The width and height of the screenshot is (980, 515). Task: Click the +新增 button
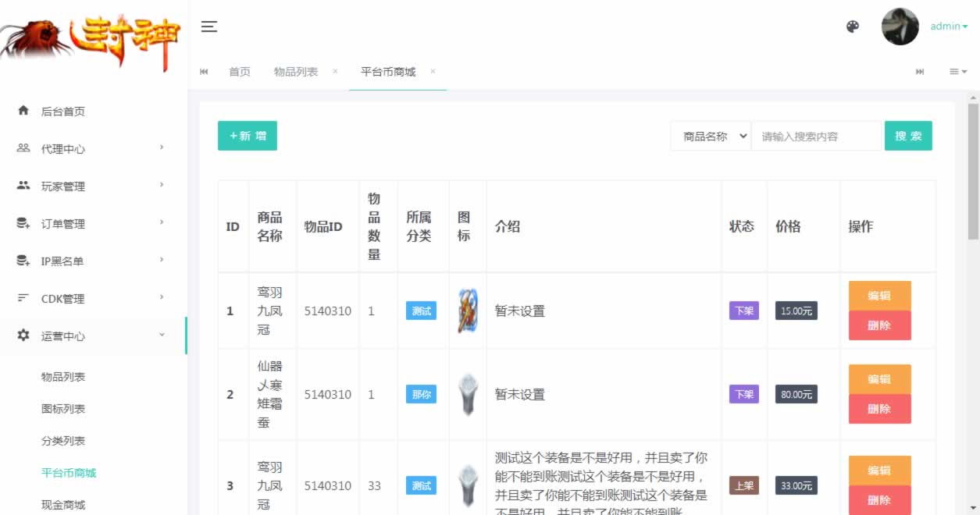[248, 136]
